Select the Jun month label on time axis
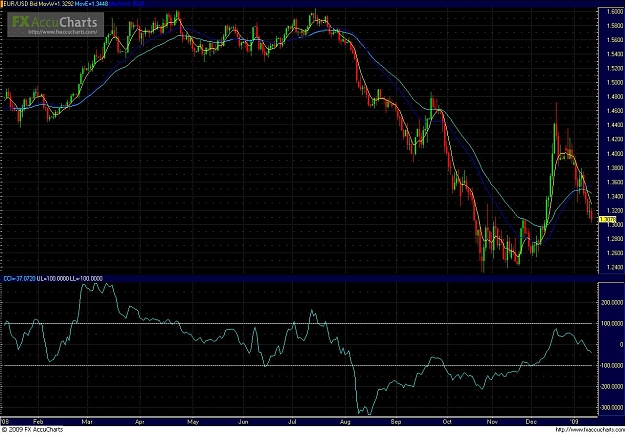 (243, 422)
